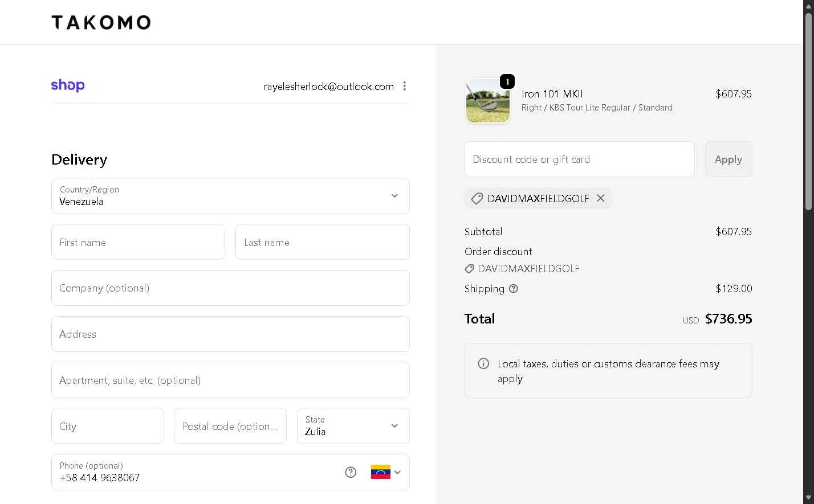Click the Iron 101 MKII product thumbnail

pyautogui.click(x=488, y=101)
